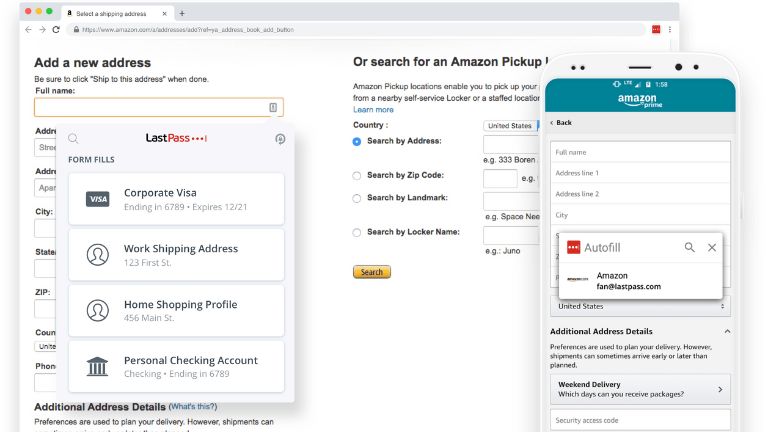Tap the City field on phone
Viewport: 768px width, 432px height.
pos(640,215)
